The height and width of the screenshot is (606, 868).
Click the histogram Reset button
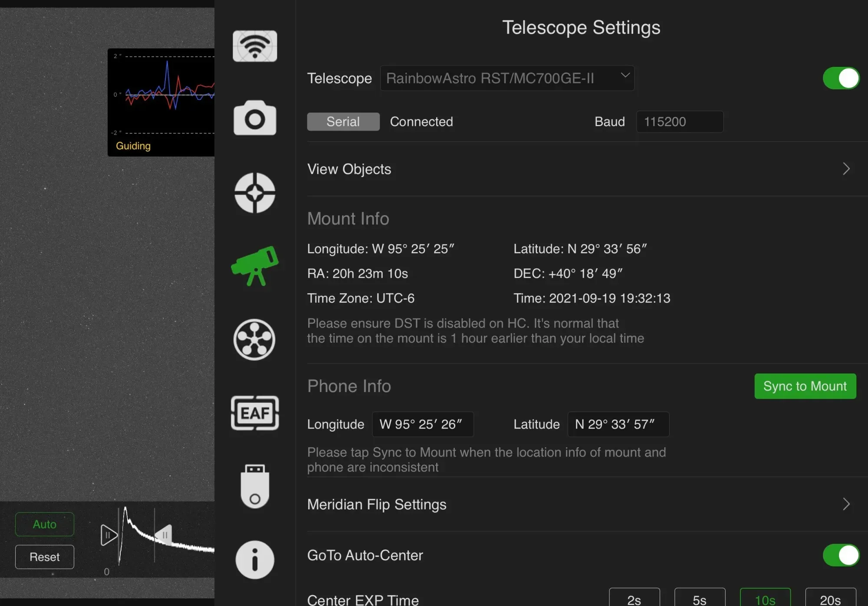(x=45, y=557)
